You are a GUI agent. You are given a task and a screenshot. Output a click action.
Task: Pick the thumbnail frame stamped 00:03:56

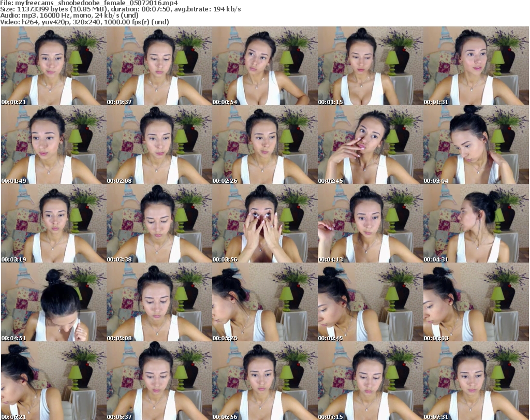(x=264, y=224)
